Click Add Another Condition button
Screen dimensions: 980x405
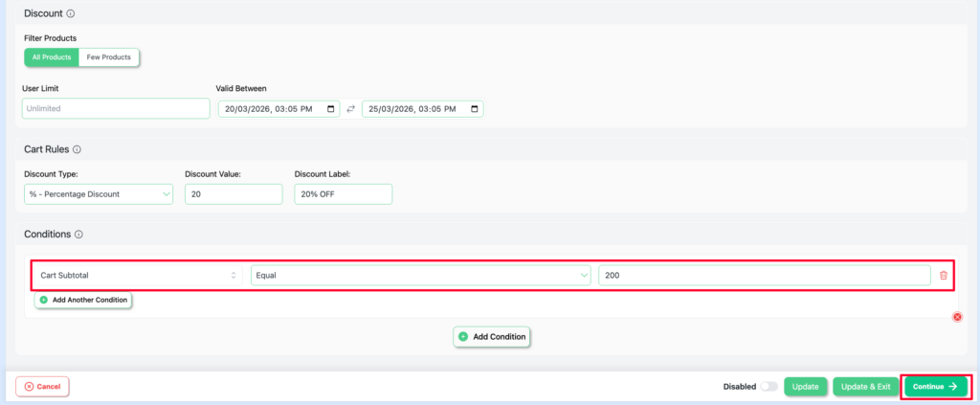(x=83, y=300)
